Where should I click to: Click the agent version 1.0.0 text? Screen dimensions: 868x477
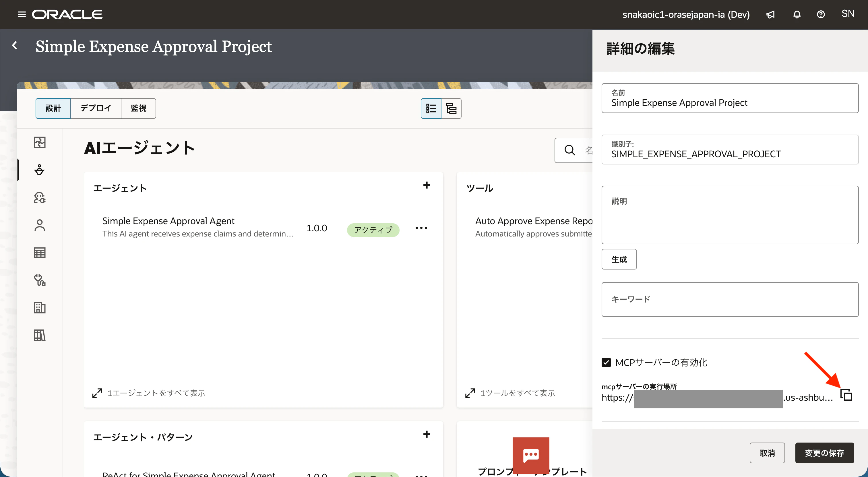pos(316,228)
